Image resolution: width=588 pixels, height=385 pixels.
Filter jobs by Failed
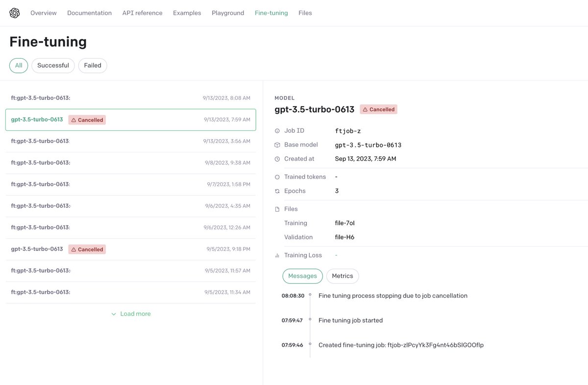tap(93, 66)
